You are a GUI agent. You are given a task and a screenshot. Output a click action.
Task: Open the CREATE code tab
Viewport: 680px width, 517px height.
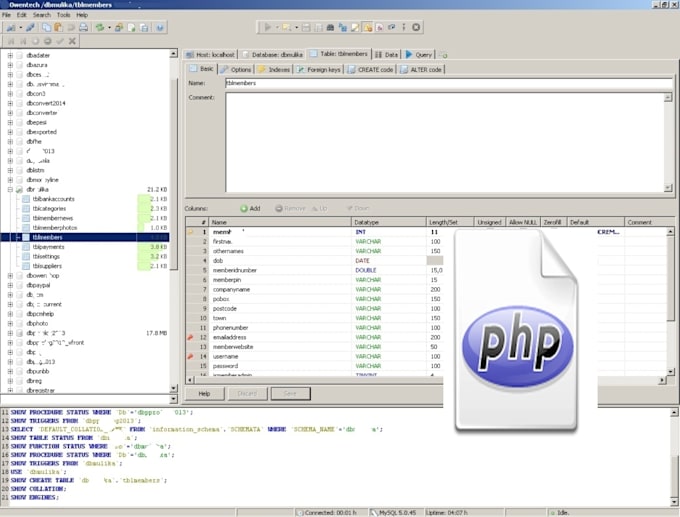(371, 70)
